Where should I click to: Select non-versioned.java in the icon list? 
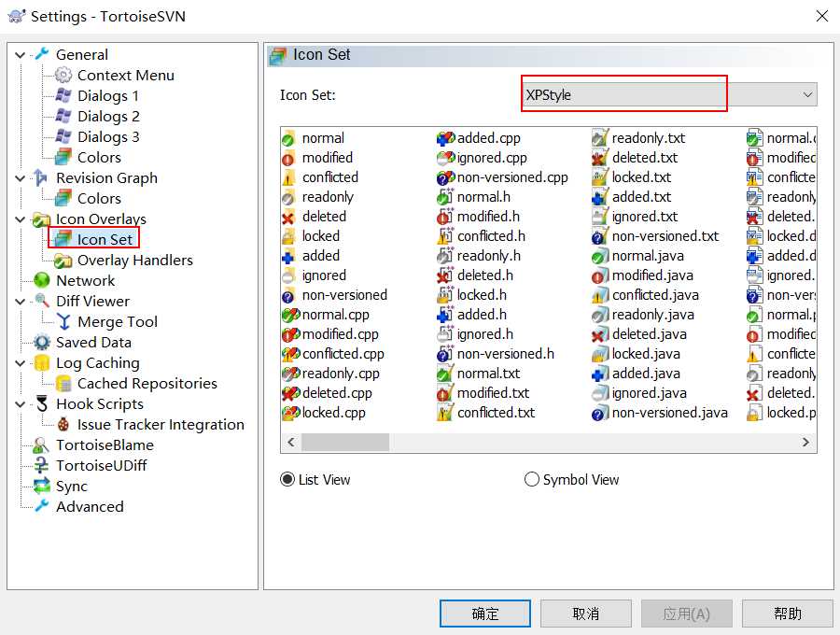click(669, 413)
